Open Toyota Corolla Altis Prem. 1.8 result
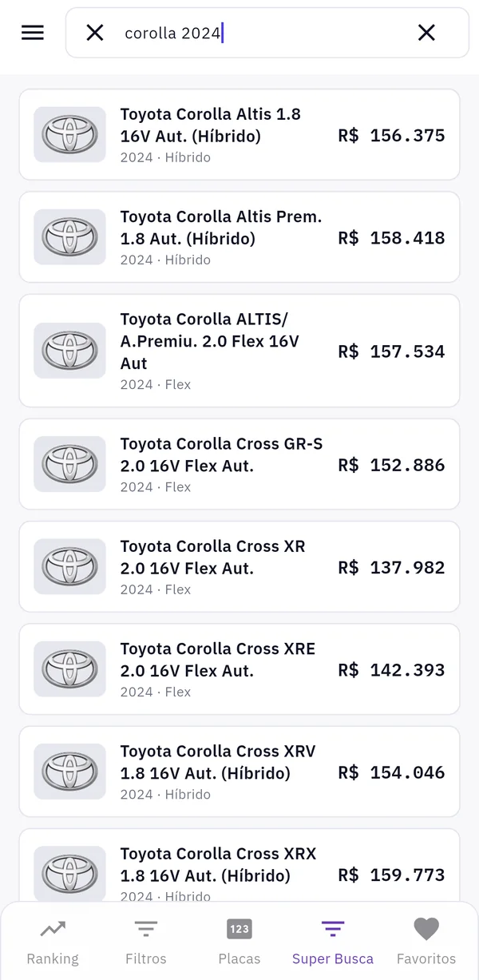Viewport: 479px width, 980px height. pyautogui.click(x=239, y=236)
